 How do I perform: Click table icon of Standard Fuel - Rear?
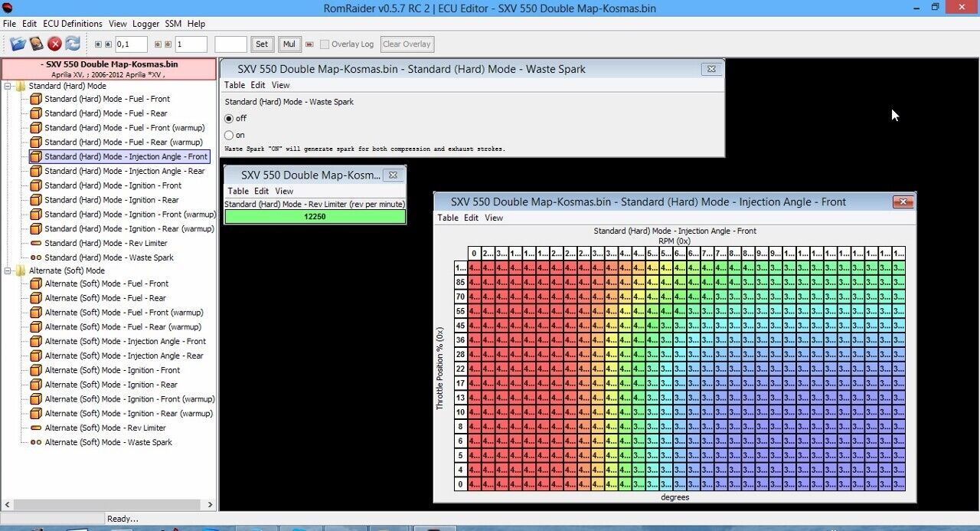(x=36, y=113)
